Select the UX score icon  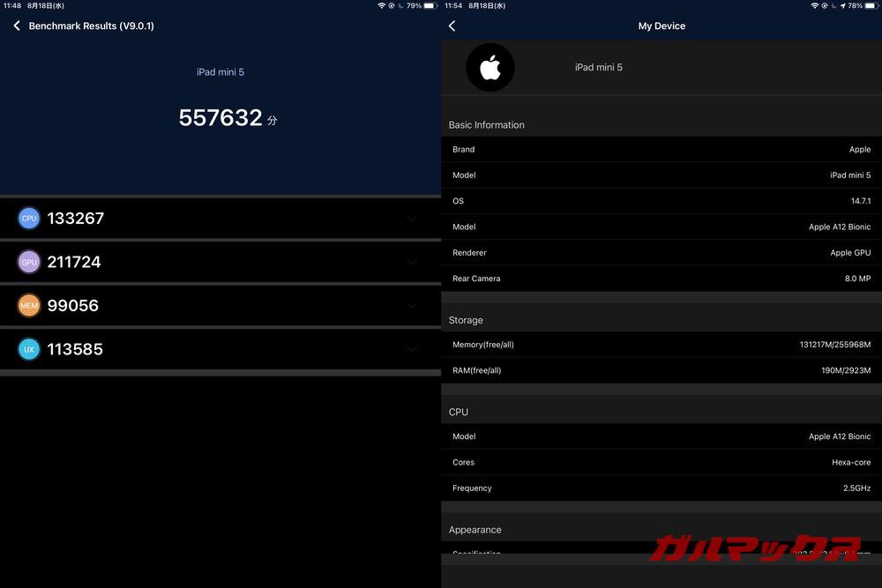coord(28,349)
